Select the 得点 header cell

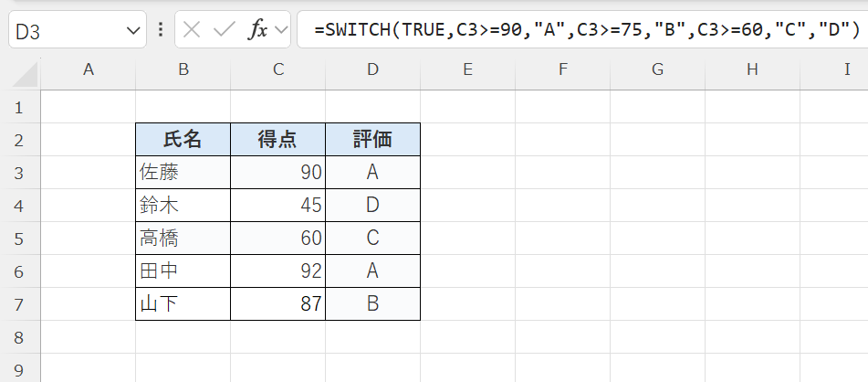pos(277,139)
